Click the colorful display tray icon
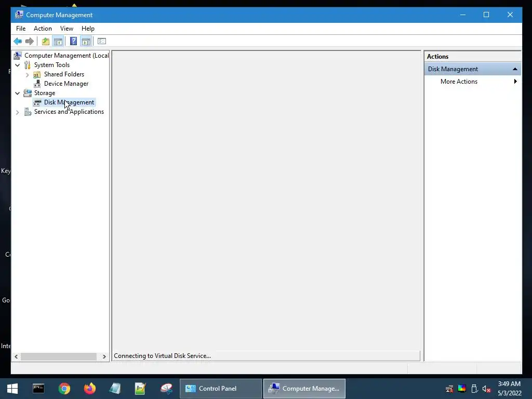 462,389
